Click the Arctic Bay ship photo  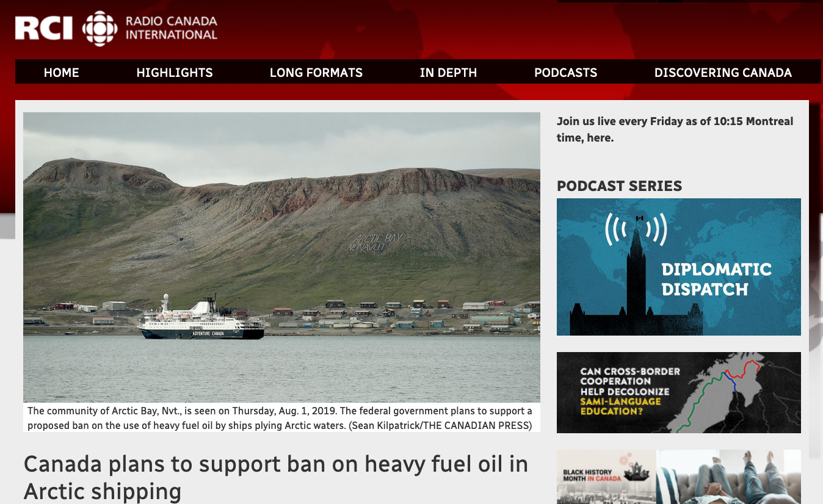[281, 257]
